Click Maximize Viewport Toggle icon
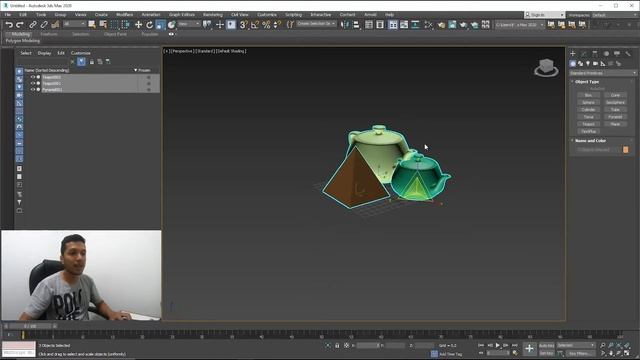The image size is (640, 360). click(627, 353)
